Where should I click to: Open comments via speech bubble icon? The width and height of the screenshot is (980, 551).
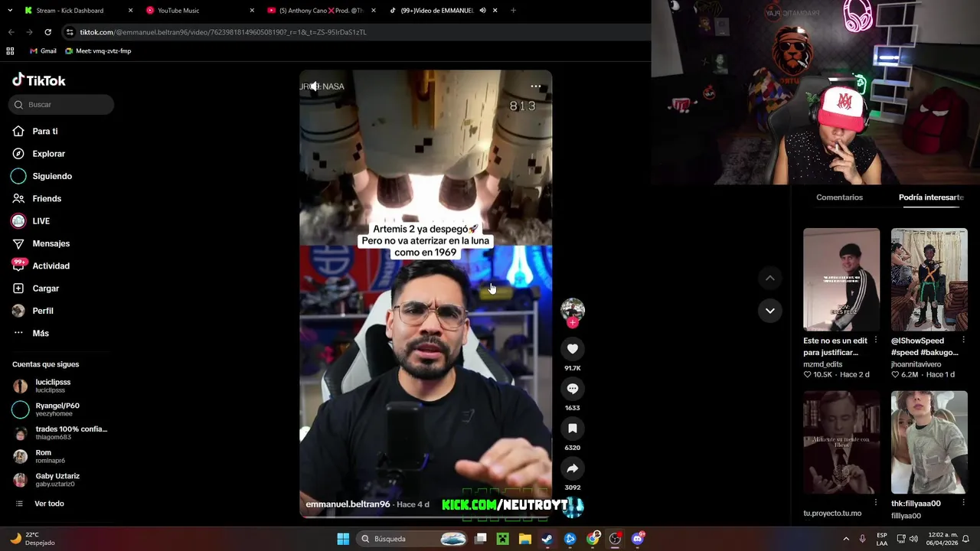coord(572,389)
